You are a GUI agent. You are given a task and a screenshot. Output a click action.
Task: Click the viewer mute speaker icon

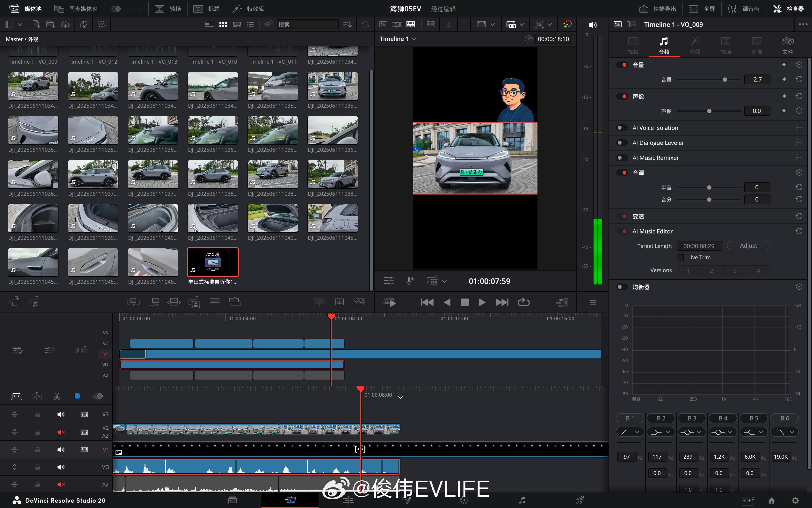click(593, 24)
